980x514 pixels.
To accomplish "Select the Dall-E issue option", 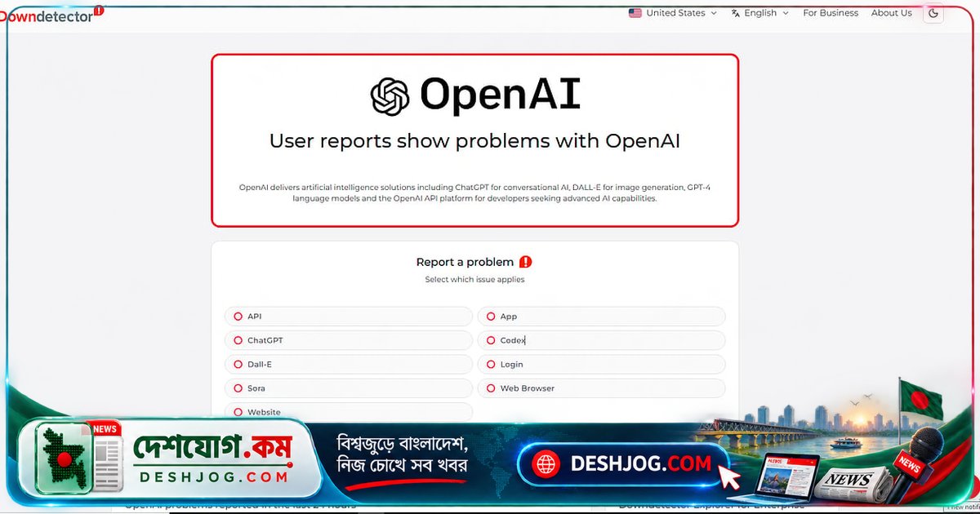I will pos(349,365).
